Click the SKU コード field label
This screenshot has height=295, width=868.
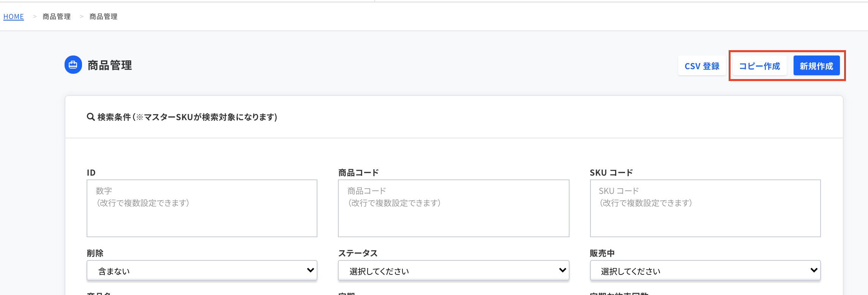tap(611, 173)
